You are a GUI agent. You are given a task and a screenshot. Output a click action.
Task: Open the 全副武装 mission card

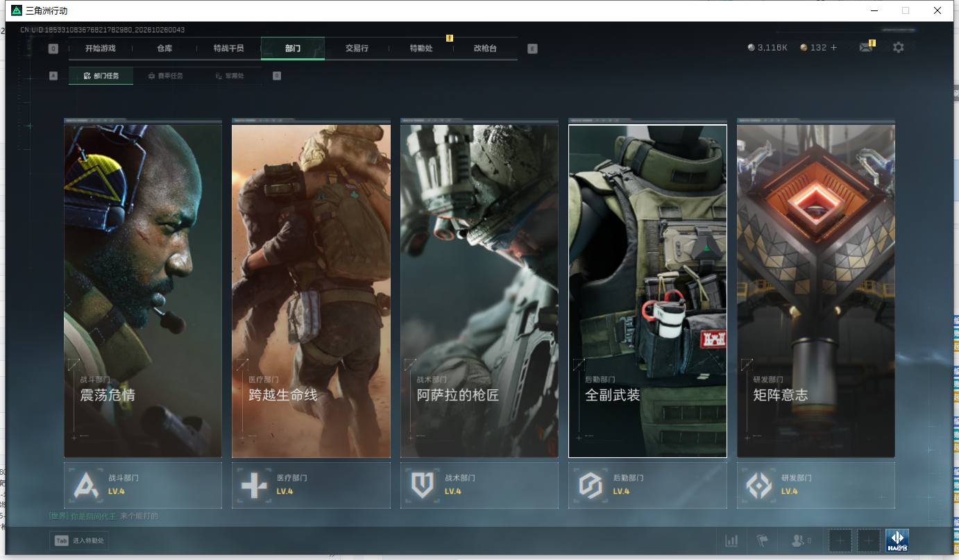pyautogui.click(x=647, y=290)
